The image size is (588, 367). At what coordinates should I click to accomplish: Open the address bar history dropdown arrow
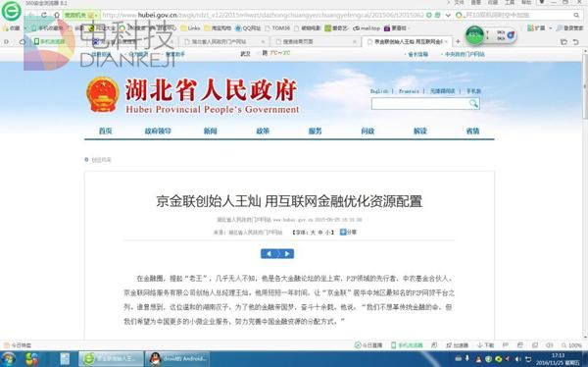pos(448,15)
